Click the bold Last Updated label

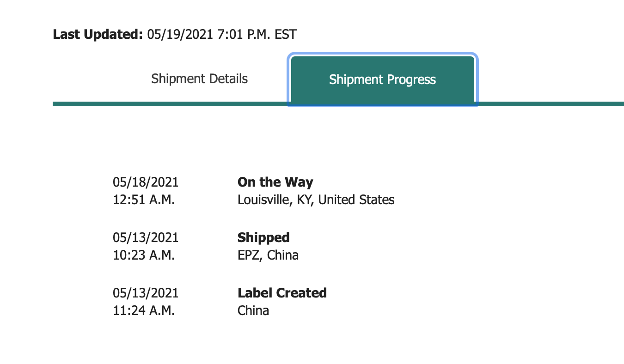[x=98, y=34]
